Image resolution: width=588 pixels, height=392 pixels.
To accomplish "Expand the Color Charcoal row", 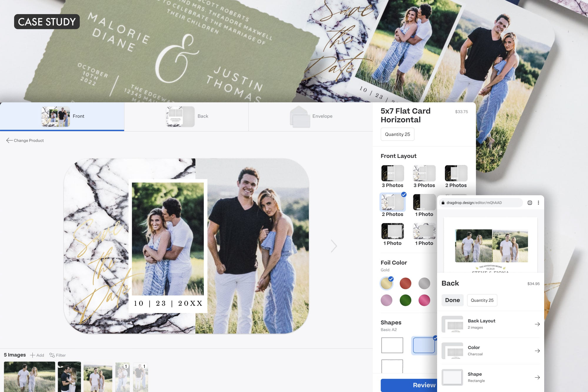I will [x=491, y=351].
